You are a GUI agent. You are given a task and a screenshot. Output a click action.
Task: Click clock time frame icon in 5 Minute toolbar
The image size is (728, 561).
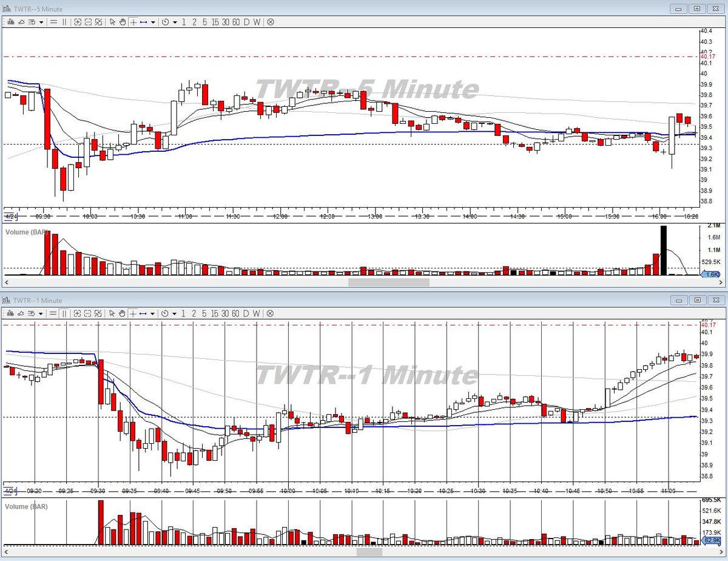(x=166, y=22)
